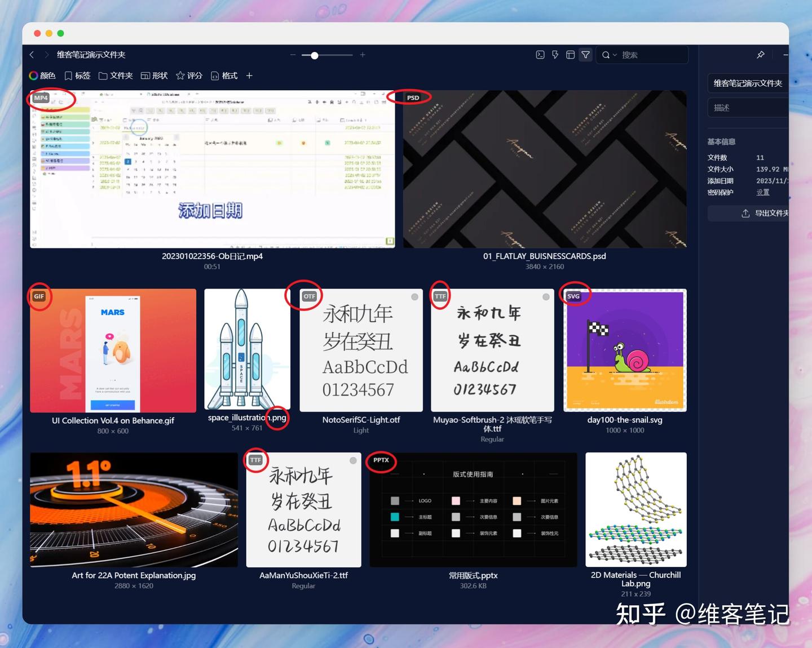Open the day100-the-snail.svg thumbnail
Viewport: 812px width, 648px height.
[x=624, y=349]
